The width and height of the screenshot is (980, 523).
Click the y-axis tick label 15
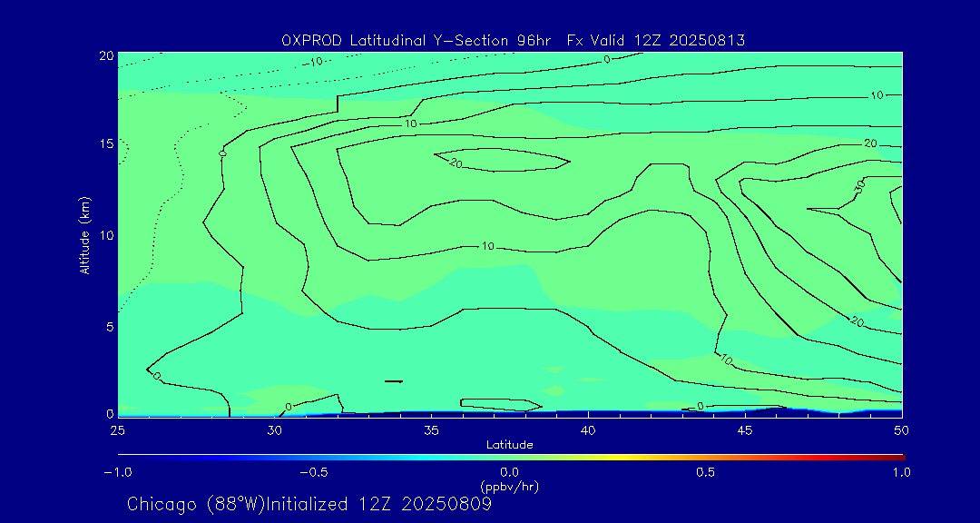105,143
